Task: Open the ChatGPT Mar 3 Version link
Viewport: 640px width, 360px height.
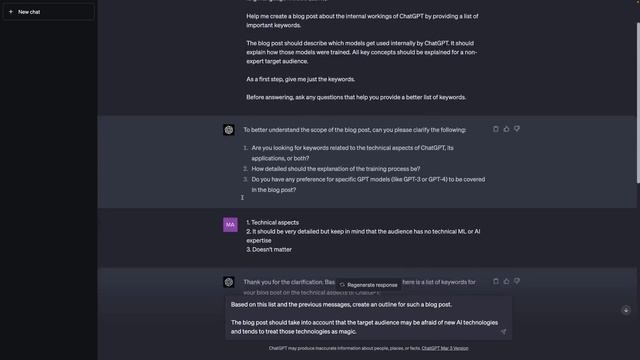Action: coord(445,348)
